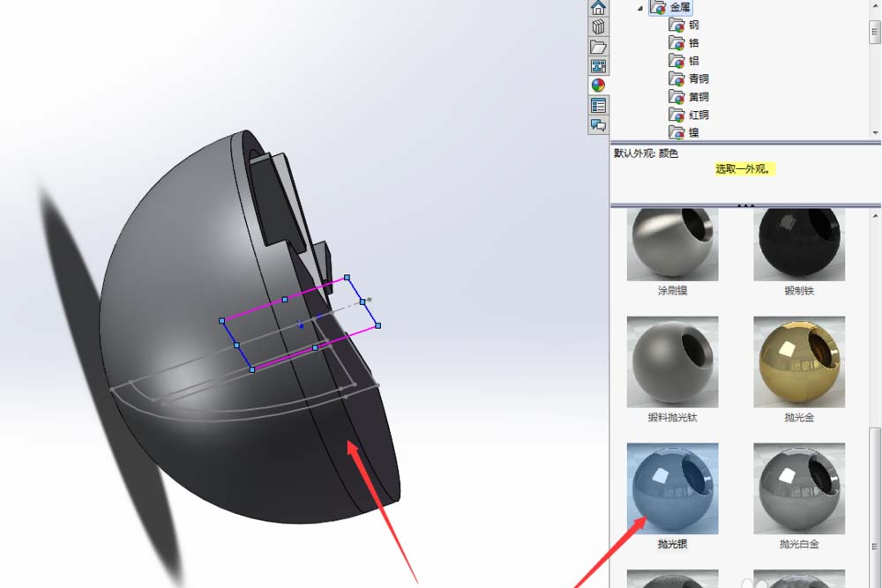Screen dimensions: 882x588
Task: Open the 黄铜 appearance folder
Action: pyautogui.click(x=689, y=97)
